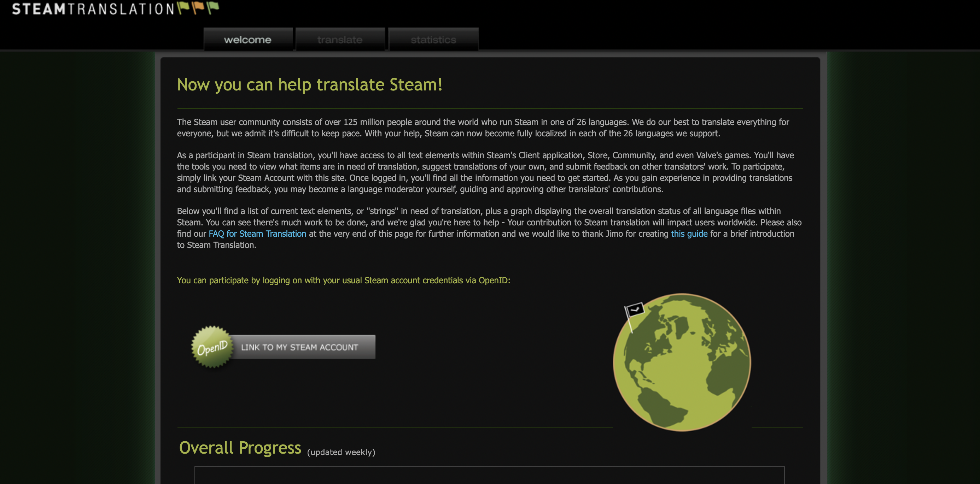
Task: Open the translate tab
Action: [x=340, y=39]
